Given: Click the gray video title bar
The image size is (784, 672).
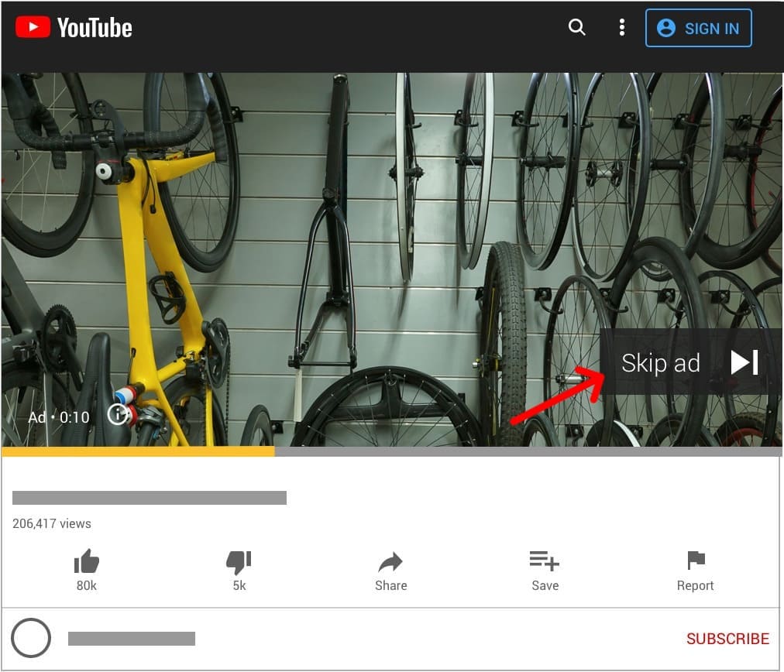Looking at the screenshot, I should click(150, 498).
